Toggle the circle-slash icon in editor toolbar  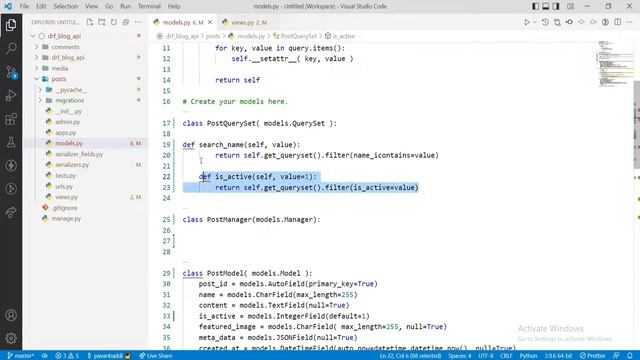(605, 22)
